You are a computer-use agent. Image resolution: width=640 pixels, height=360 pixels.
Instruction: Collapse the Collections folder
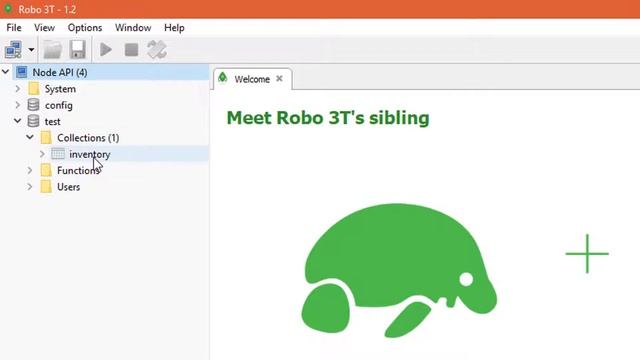pos(30,138)
